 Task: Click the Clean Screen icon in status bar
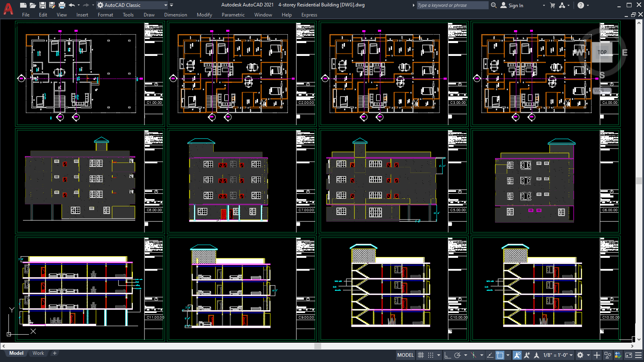click(628, 355)
